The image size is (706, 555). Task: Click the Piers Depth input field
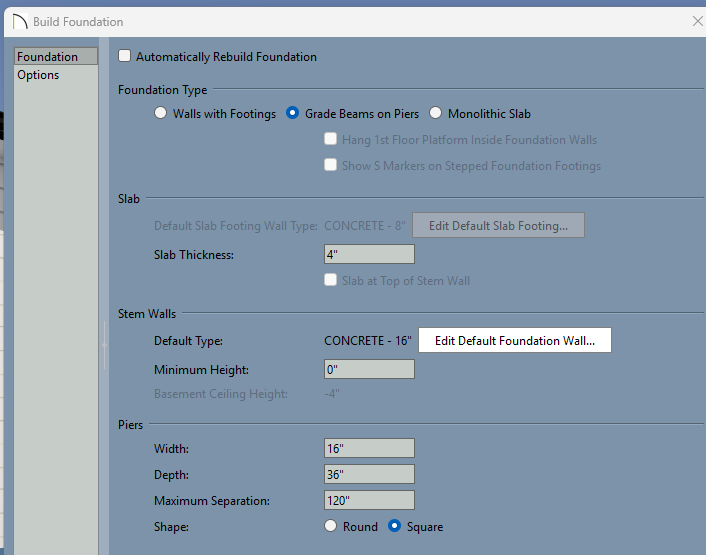coord(369,475)
